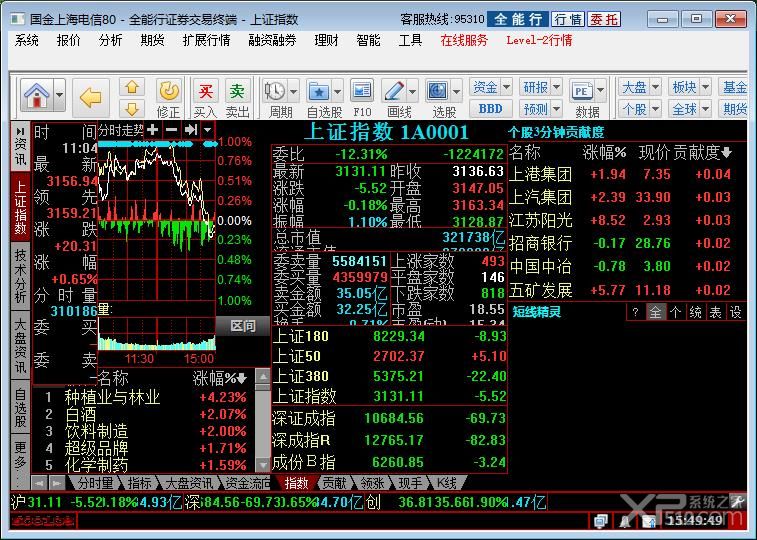Screen dimensions: 757x540
Task: Open the 自选股 star folder icon
Action: tap(319, 91)
